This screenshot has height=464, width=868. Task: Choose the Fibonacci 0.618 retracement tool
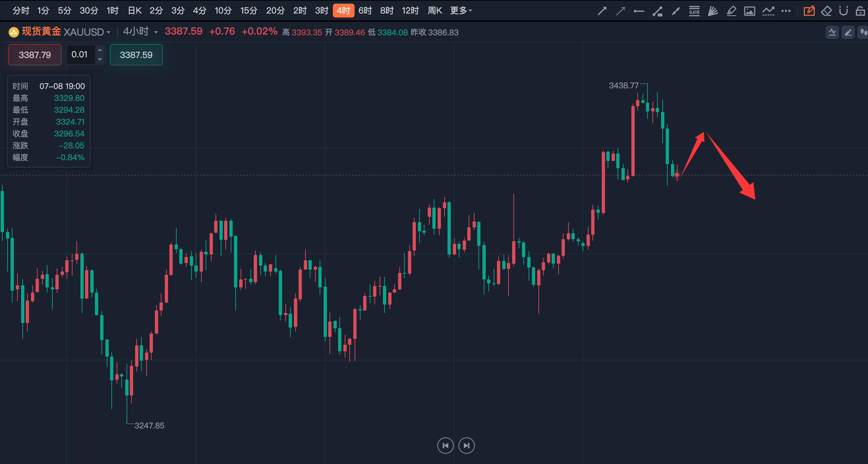click(x=694, y=11)
